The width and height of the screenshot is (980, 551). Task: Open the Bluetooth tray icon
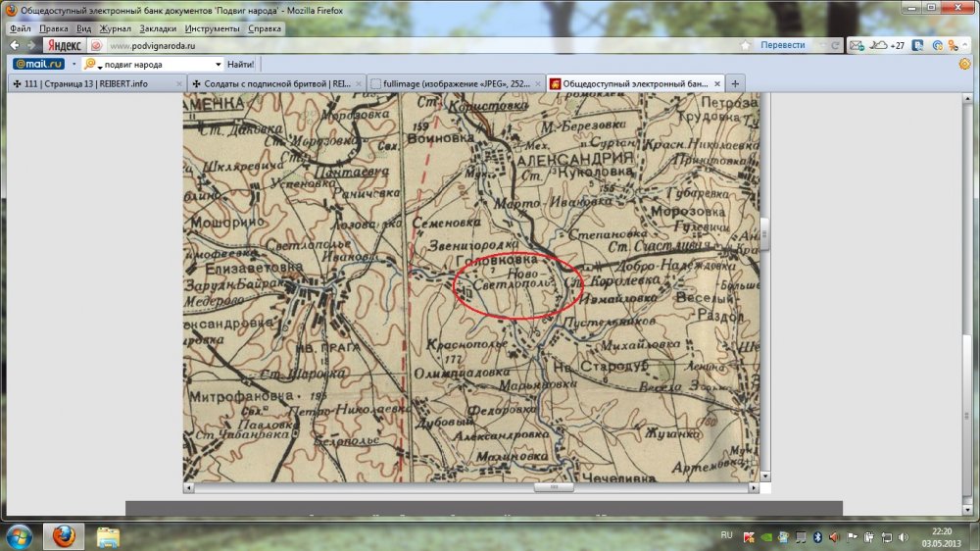[x=817, y=536]
